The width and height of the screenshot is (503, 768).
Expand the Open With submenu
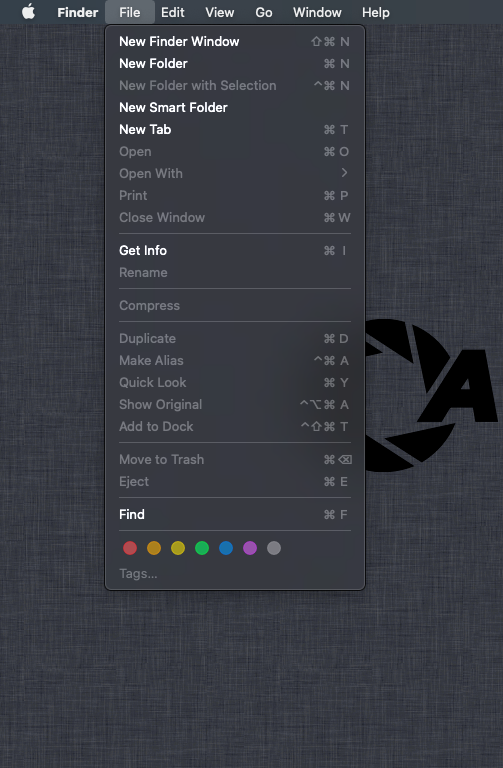pyautogui.click(x=235, y=173)
